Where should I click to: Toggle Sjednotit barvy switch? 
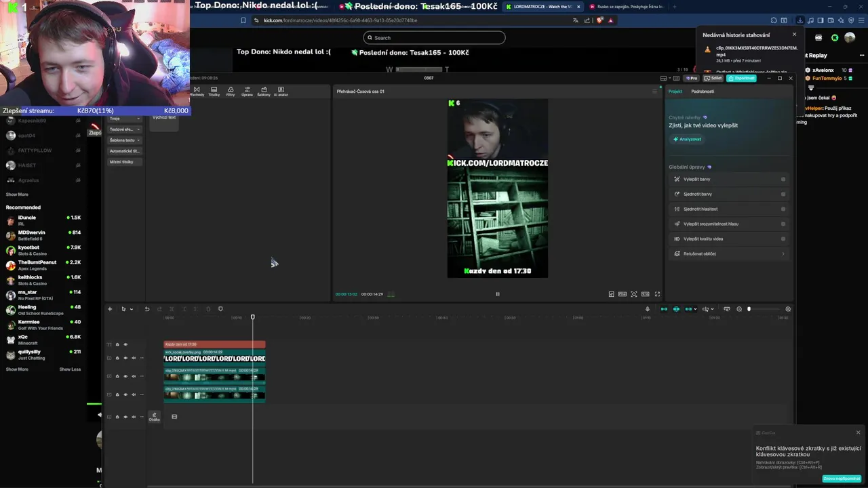click(783, 195)
